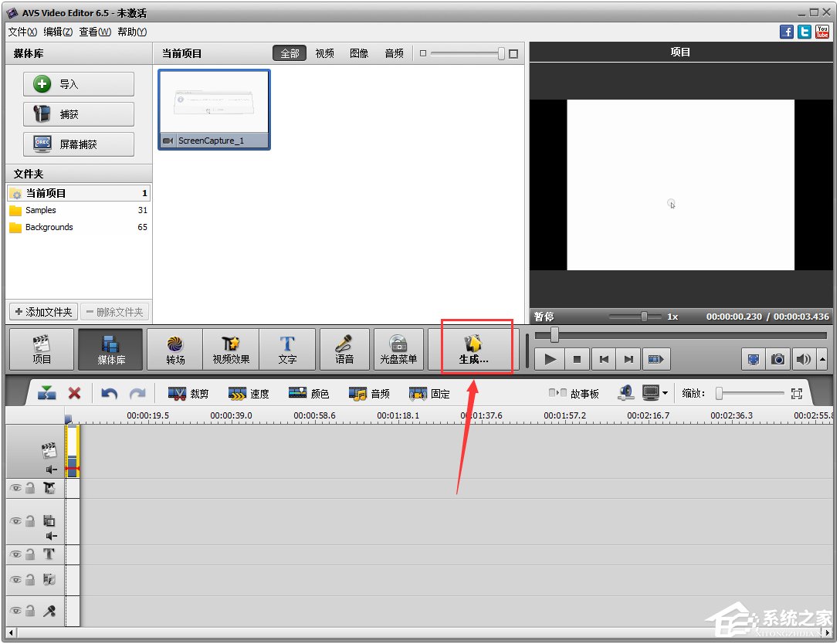Adjust the thumbnail size slider
This screenshot has height=644, width=840.
point(501,53)
